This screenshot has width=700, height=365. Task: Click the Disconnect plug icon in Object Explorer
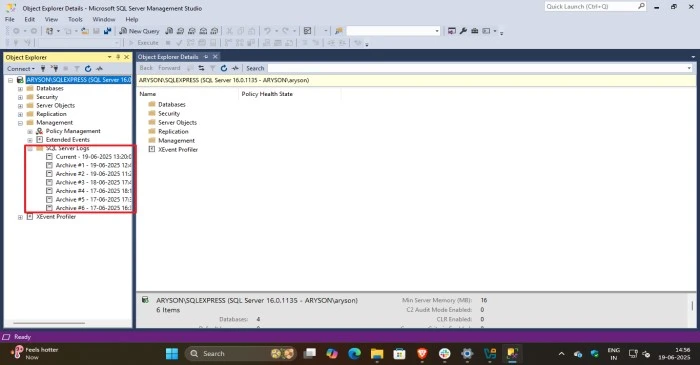(54, 68)
